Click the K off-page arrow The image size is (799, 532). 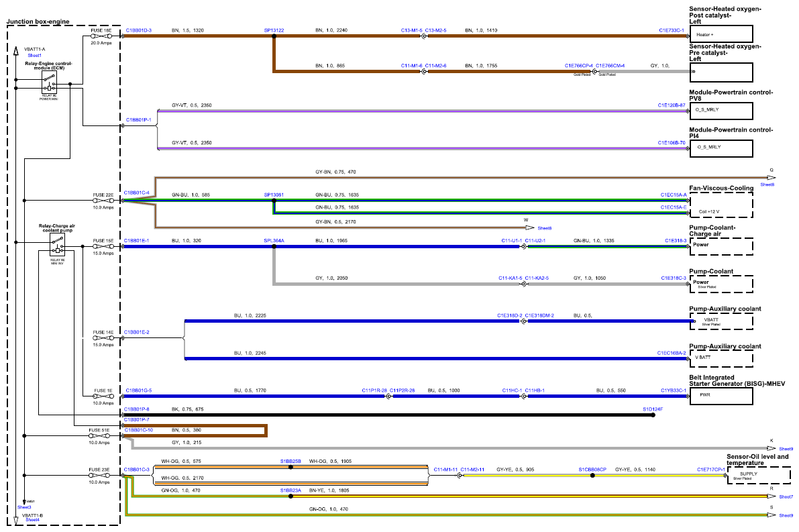pos(771,448)
